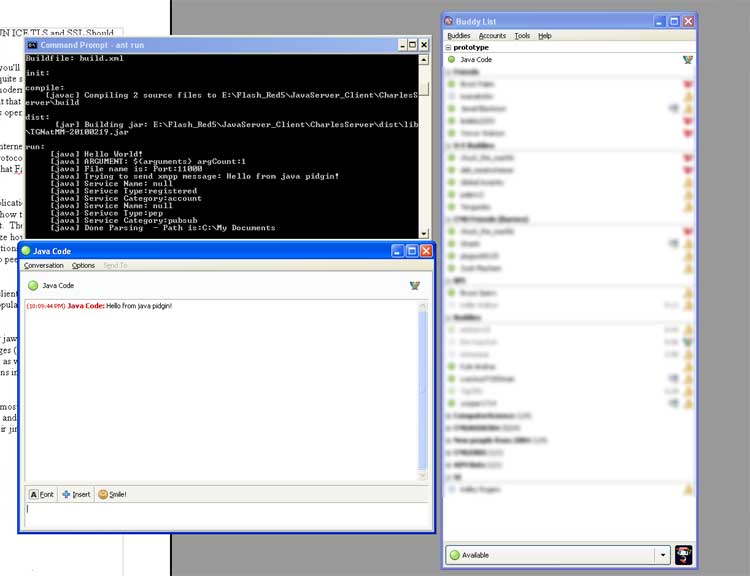The width and height of the screenshot is (750, 576).
Task: Click the Command Prompt scroll up arrow
Action: 424,60
